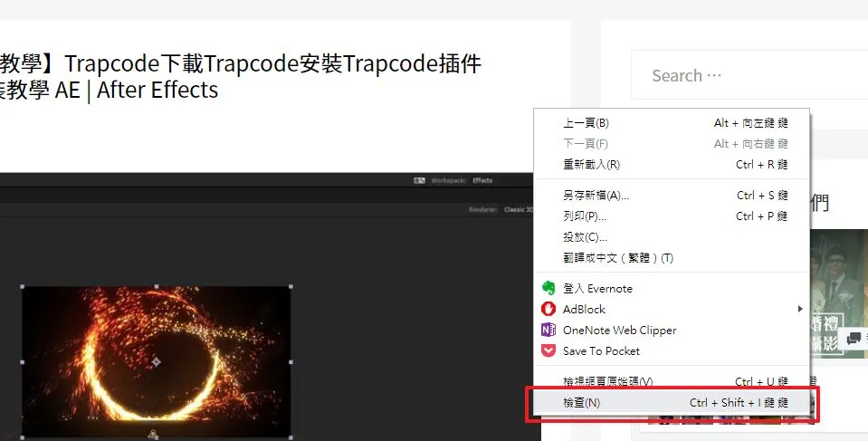This screenshot has width=868, height=441.
Task: Click the Renderer: Classic 3D text
Action: tap(501, 209)
